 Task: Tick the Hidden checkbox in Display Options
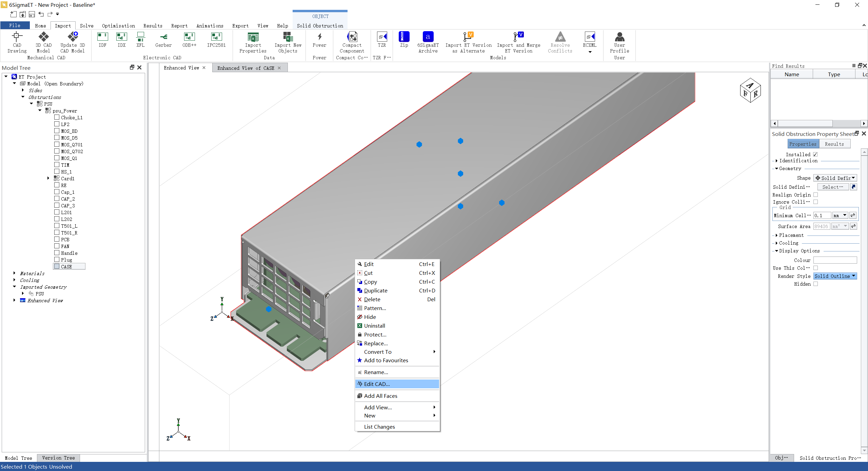click(x=816, y=284)
